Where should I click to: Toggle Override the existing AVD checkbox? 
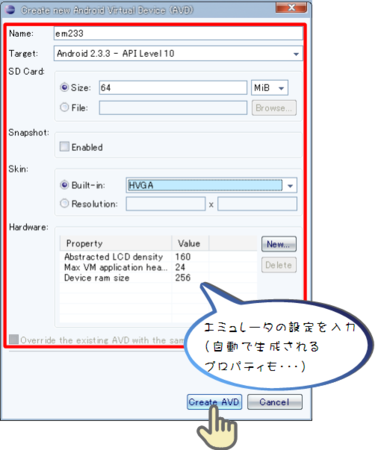(x=14, y=339)
